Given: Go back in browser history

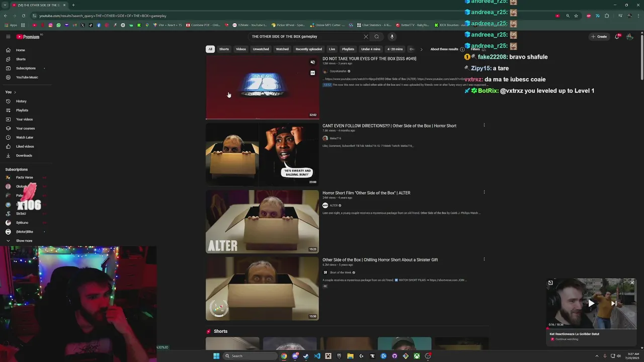Looking at the screenshot, I should 6,16.
